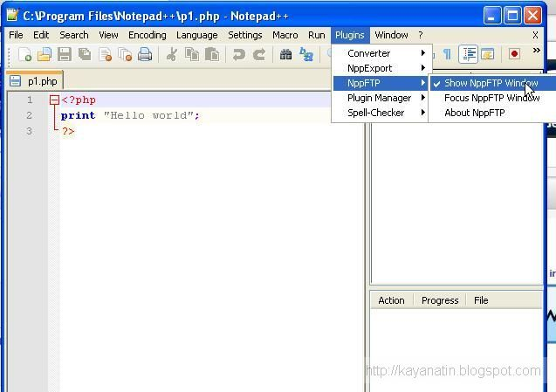The image size is (556, 392).
Task: Click the "Hello world" string text
Action: click(149, 115)
